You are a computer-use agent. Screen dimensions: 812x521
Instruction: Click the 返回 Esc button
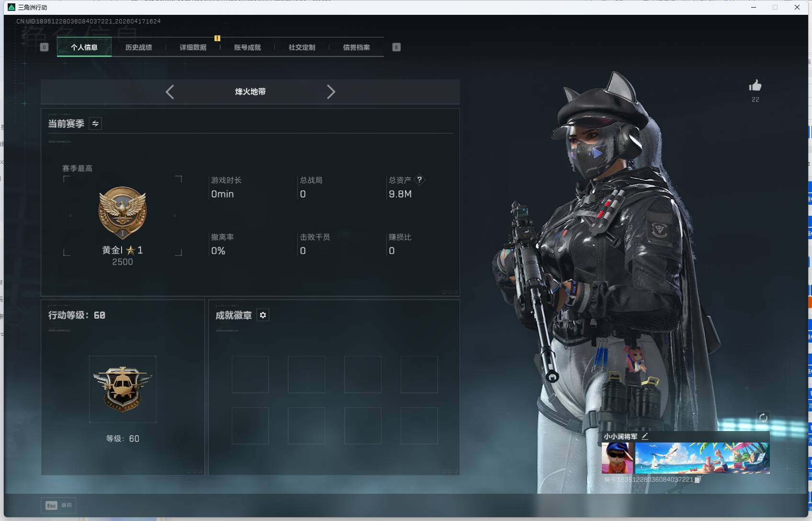(x=58, y=505)
